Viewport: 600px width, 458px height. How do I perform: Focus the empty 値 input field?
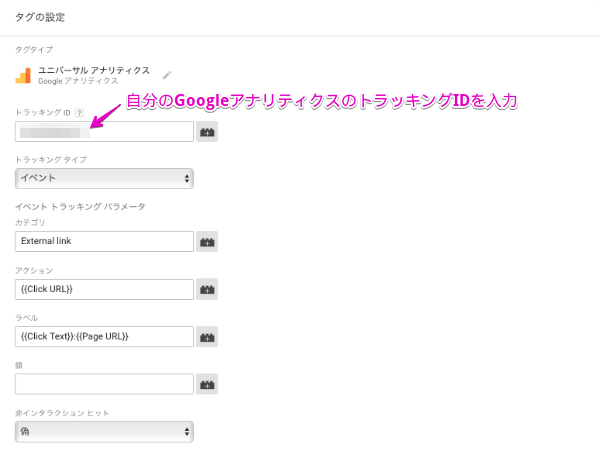point(104,384)
